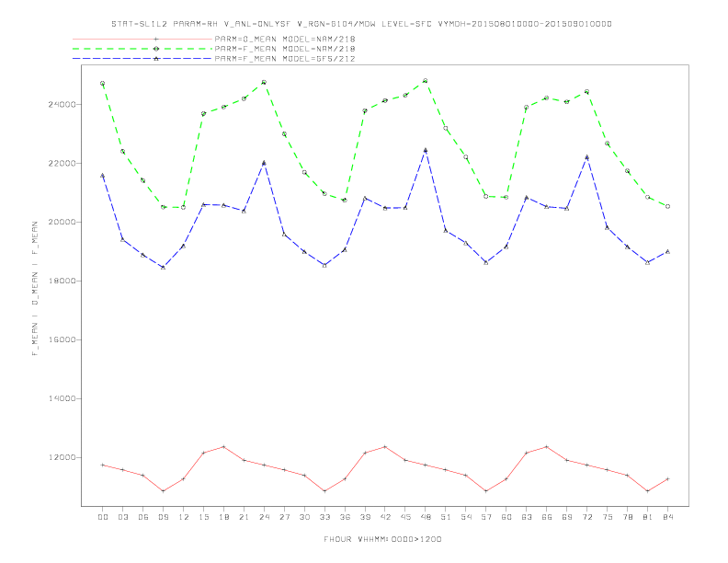Click the red solid legend line sample
Screen dimensions: 728x563
click(x=142, y=39)
